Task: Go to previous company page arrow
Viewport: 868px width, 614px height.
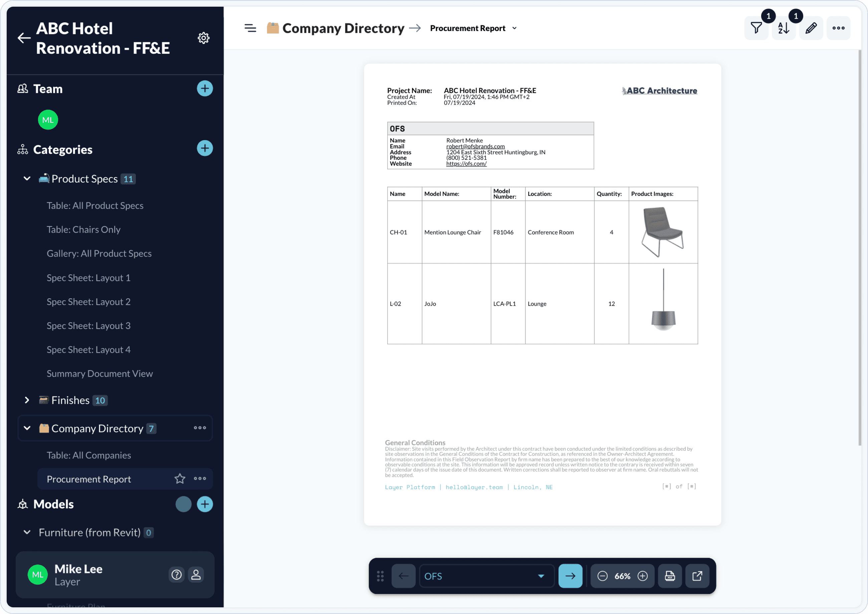Action: point(404,576)
